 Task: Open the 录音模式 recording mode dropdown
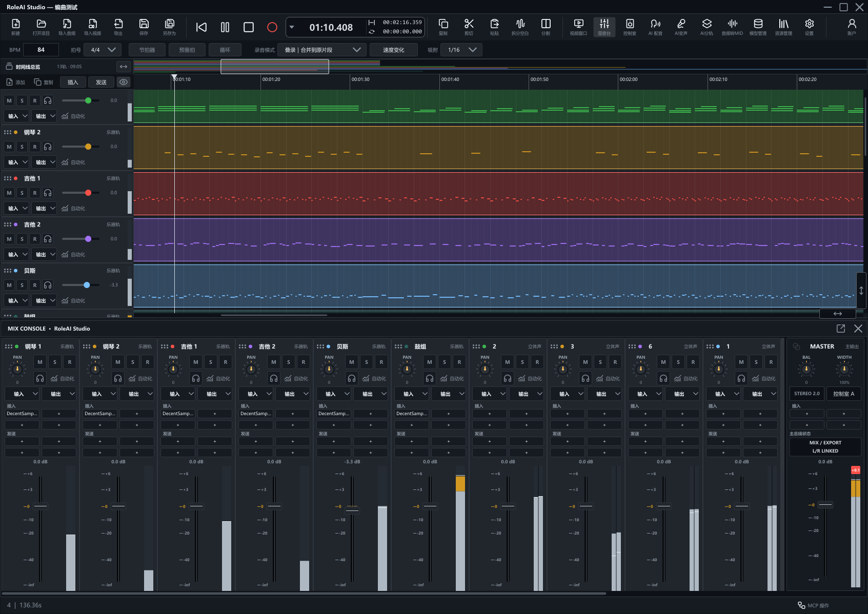322,50
